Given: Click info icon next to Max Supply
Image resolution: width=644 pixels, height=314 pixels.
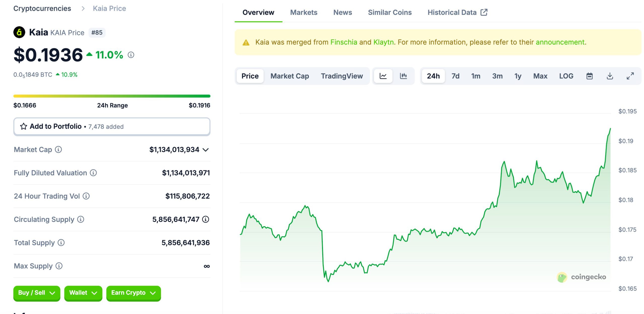Looking at the screenshot, I should pyautogui.click(x=59, y=266).
